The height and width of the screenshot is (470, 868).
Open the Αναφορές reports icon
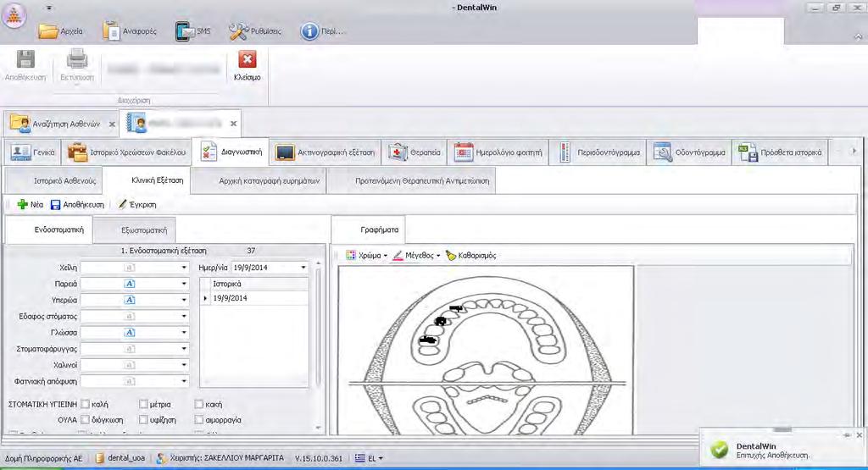click(111, 31)
